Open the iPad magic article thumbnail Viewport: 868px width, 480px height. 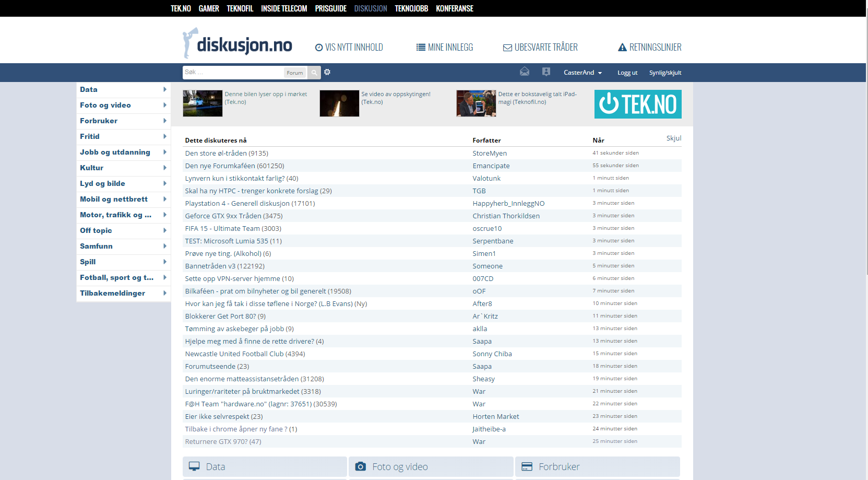click(x=476, y=103)
